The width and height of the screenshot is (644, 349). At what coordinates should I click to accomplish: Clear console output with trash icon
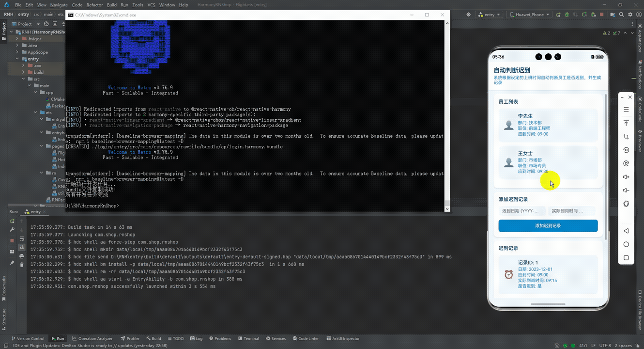(22, 265)
